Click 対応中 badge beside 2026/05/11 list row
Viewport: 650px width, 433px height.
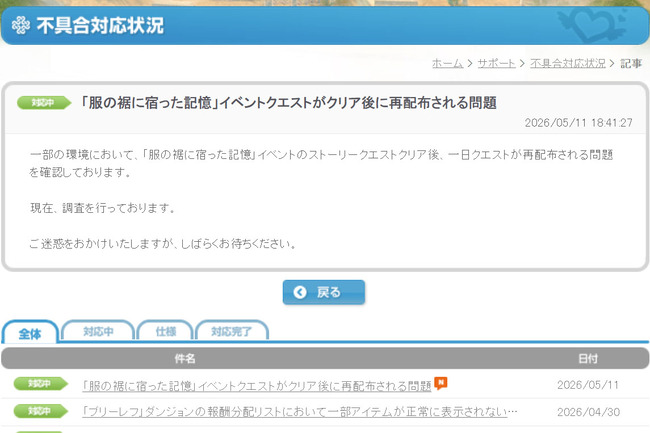41,384
